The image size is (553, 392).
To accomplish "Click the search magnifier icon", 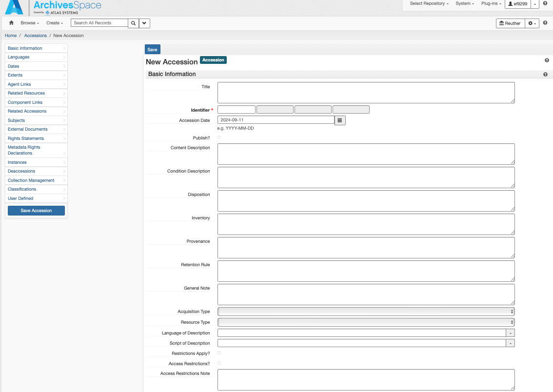I will point(133,23).
